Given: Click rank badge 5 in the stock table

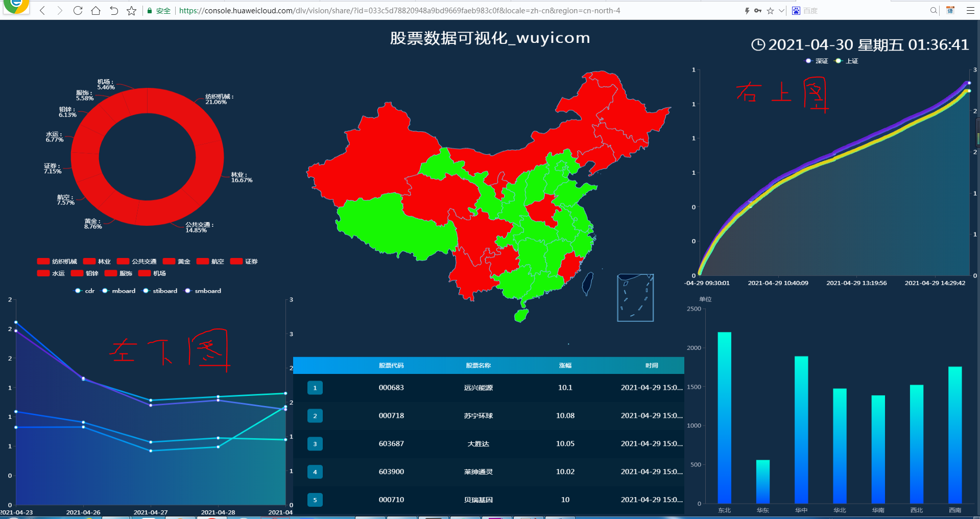Looking at the screenshot, I should point(315,500).
